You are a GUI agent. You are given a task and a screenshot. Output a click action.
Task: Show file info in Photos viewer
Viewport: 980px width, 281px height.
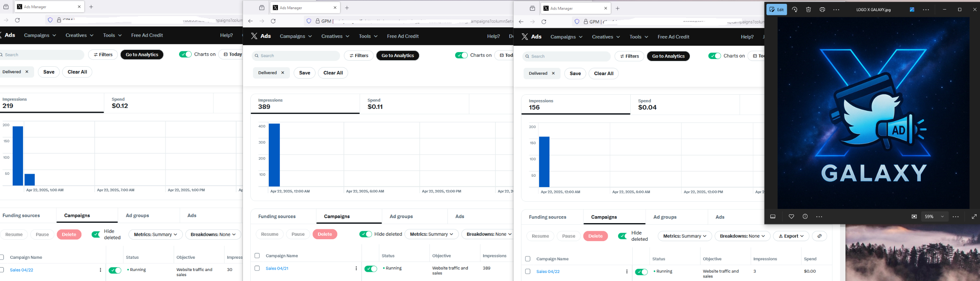pos(805,217)
